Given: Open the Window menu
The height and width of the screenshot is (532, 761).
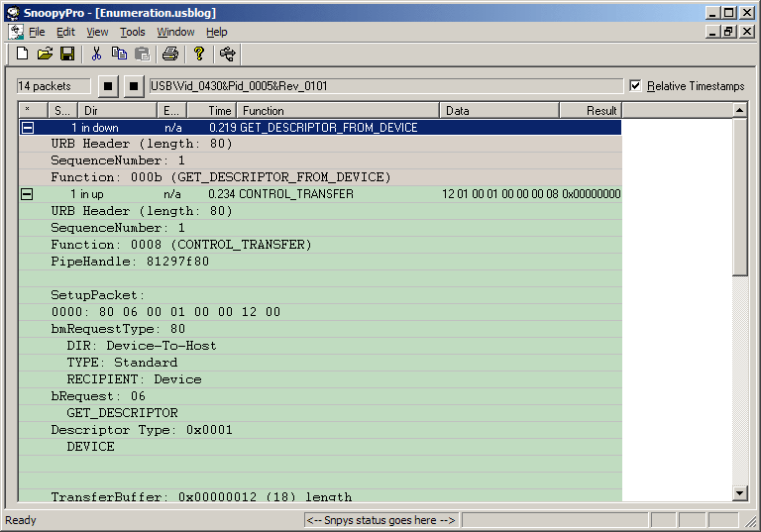Looking at the screenshot, I should tap(175, 32).
